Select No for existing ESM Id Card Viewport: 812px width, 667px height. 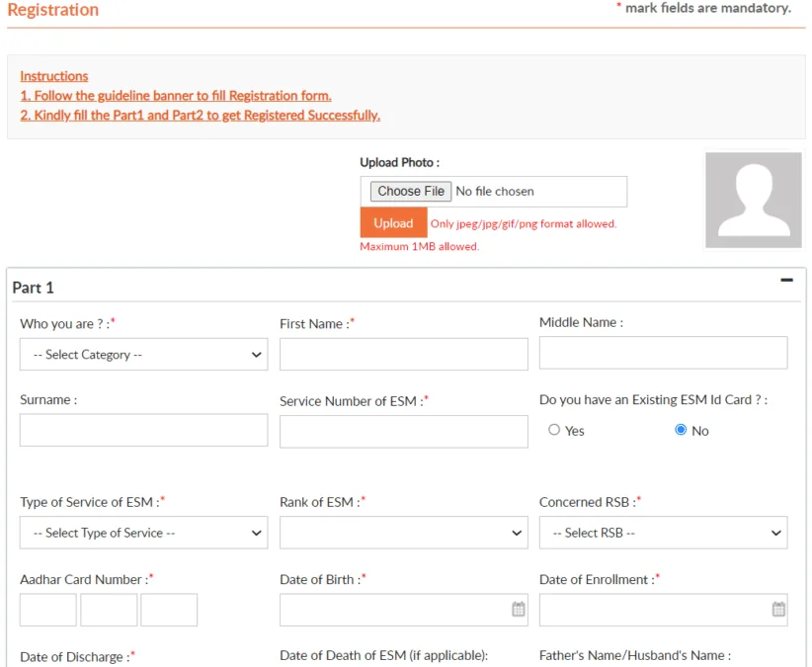pos(681,430)
